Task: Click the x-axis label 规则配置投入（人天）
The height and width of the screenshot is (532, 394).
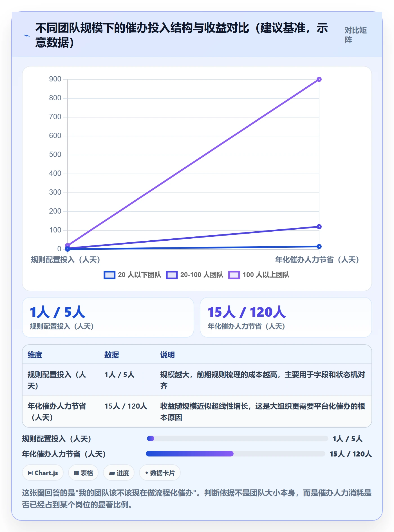Action: point(66,260)
